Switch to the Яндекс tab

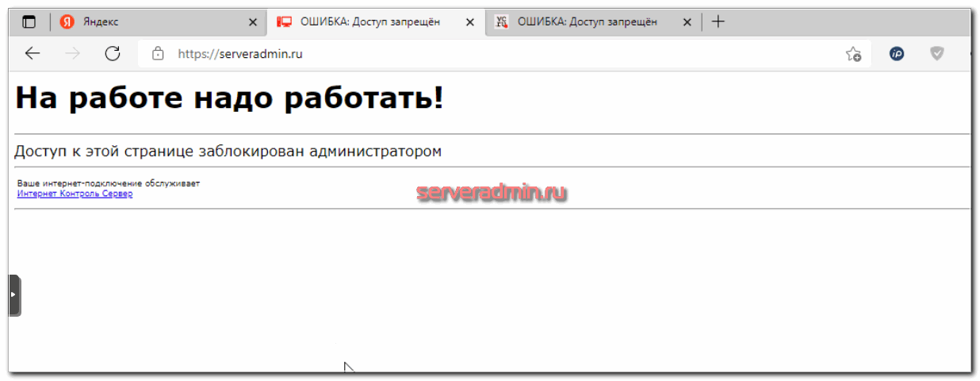click(x=159, y=22)
